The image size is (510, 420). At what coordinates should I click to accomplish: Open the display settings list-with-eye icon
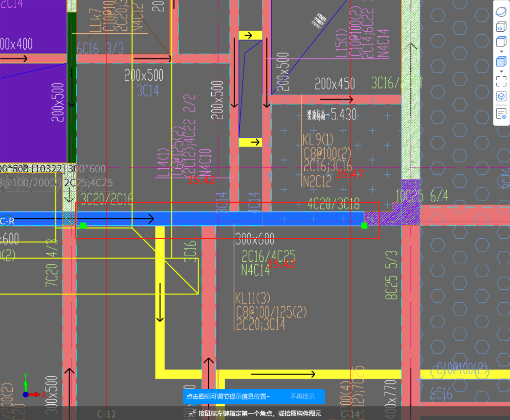(501, 113)
